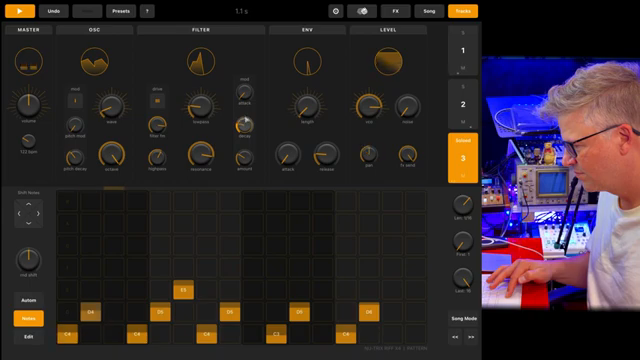The image size is (640, 360).
Task: Click the ENV section header
Action: [x=307, y=30]
